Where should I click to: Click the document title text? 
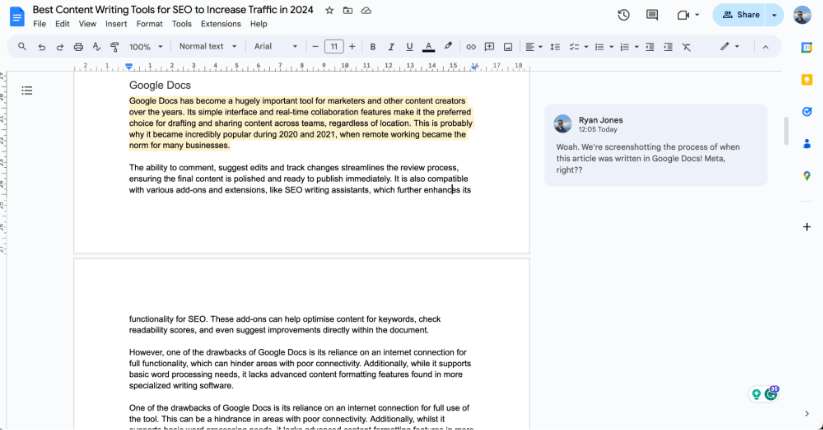173,9
